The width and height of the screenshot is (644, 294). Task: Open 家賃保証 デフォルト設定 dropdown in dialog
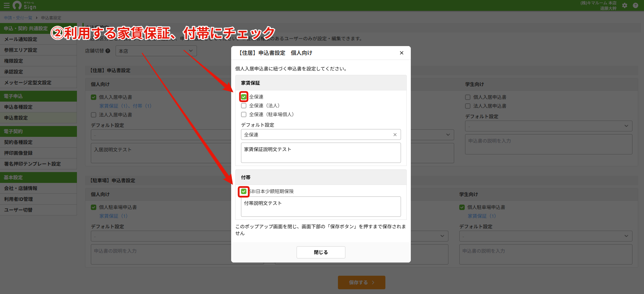pos(321,134)
